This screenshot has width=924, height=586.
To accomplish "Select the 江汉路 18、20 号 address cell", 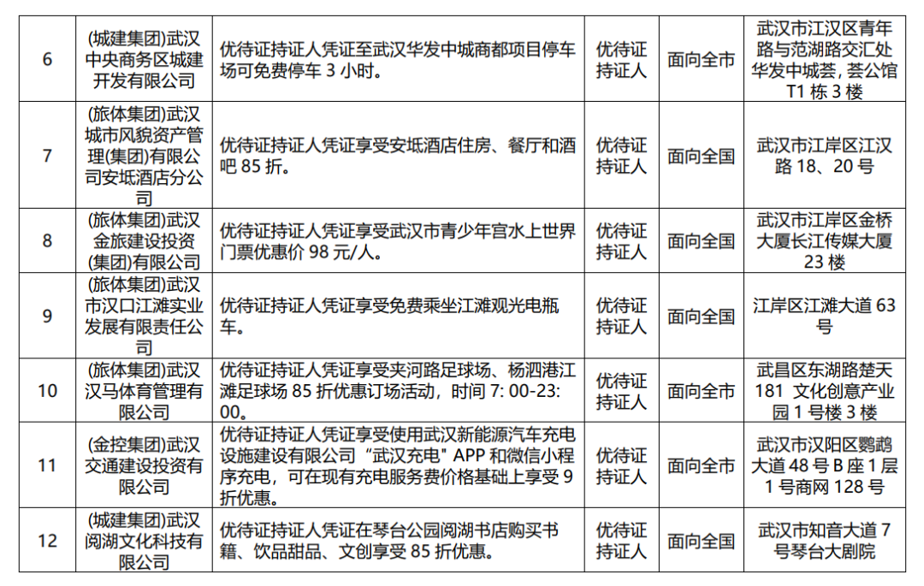I will click(825, 156).
